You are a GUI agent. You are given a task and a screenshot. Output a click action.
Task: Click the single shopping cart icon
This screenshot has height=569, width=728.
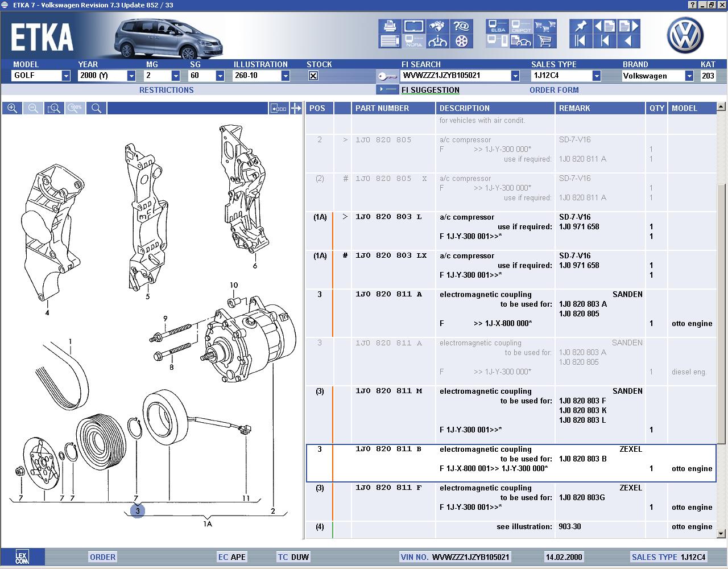(545, 41)
